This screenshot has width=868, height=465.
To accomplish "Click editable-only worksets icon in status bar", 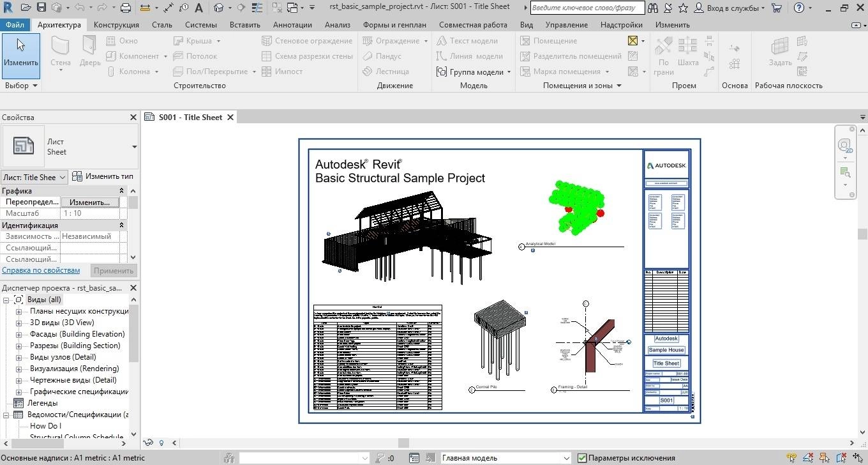I will tap(230, 458).
